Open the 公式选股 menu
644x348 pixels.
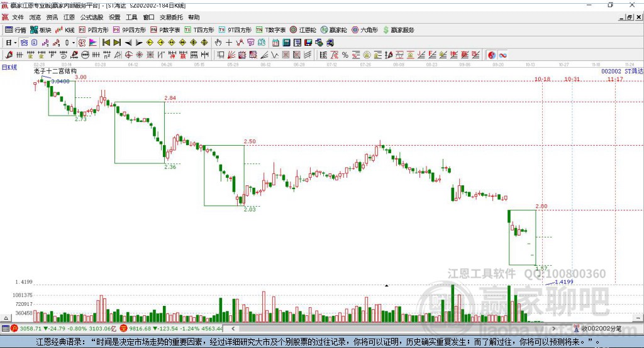point(92,17)
